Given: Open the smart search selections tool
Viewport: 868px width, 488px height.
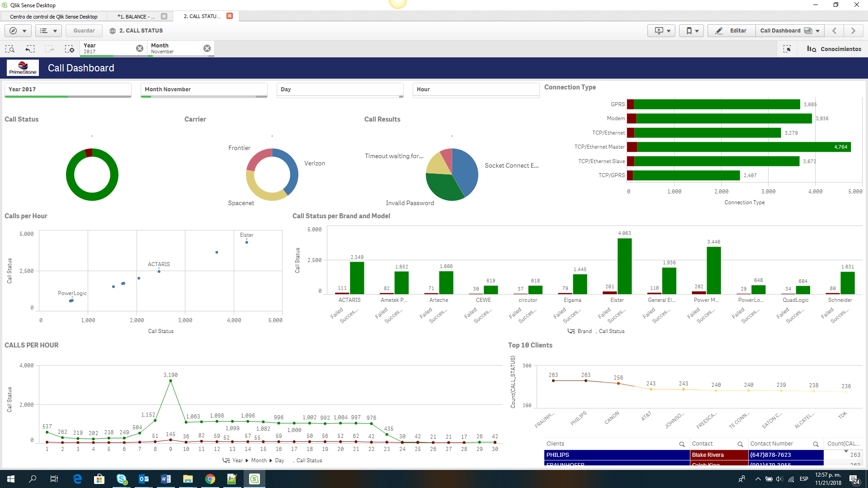Looking at the screenshot, I should (x=10, y=49).
